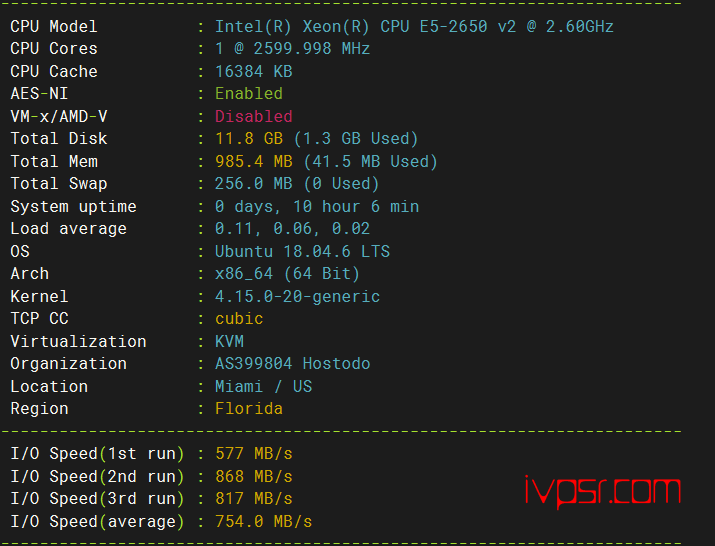Click the 'Load average' label
Image resolution: width=715 pixels, height=546 pixels.
click(x=68, y=229)
